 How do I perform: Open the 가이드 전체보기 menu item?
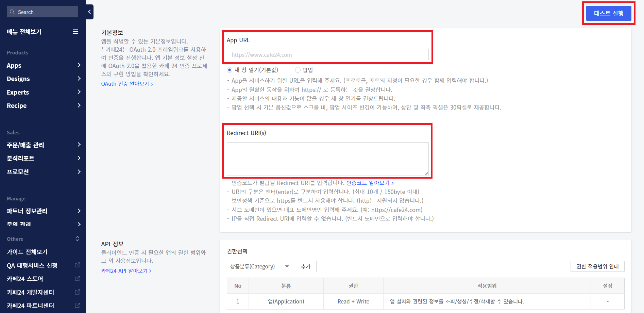click(x=27, y=252)
